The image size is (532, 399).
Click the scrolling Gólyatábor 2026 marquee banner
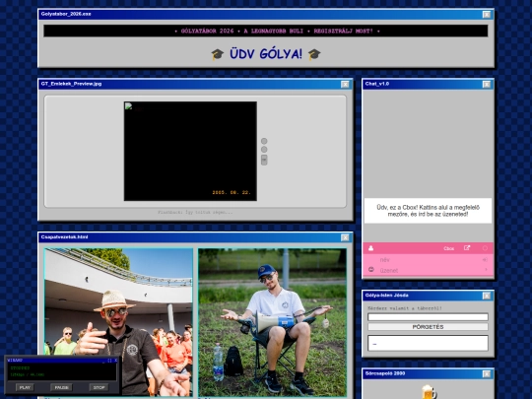click(x=266, y=31)
